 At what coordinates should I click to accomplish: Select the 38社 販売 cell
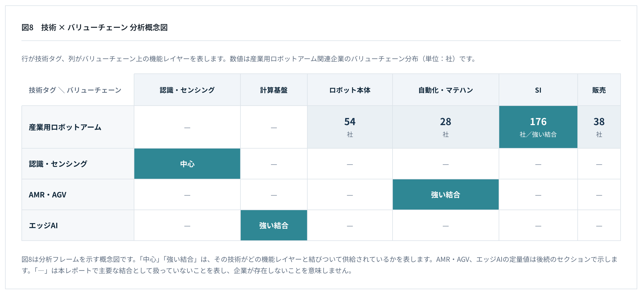(599, 127)
